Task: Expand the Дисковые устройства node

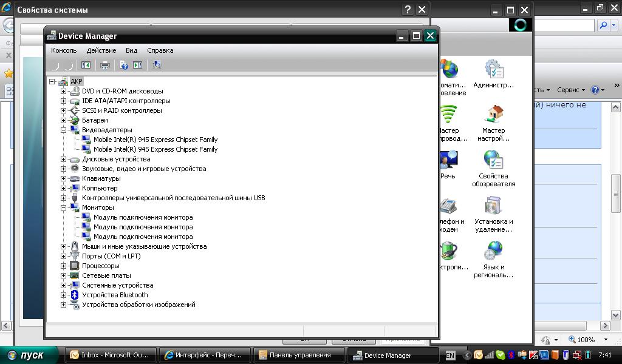Action: click(63, 159)
